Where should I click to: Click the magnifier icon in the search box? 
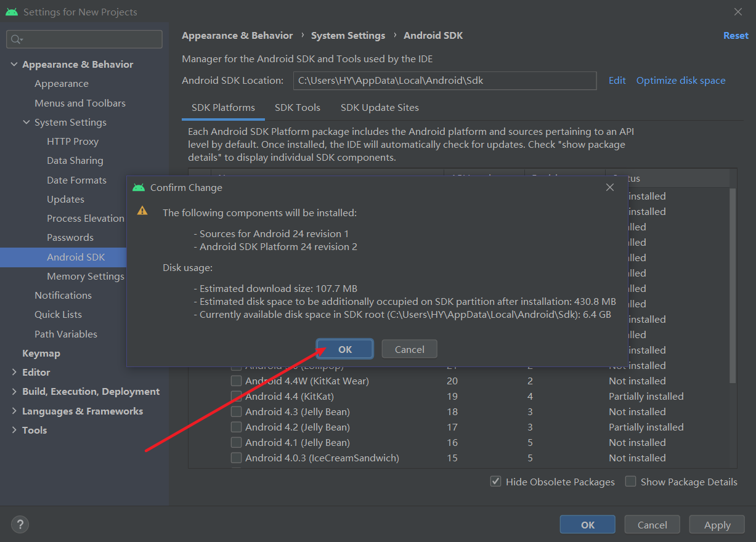(16, 39)
